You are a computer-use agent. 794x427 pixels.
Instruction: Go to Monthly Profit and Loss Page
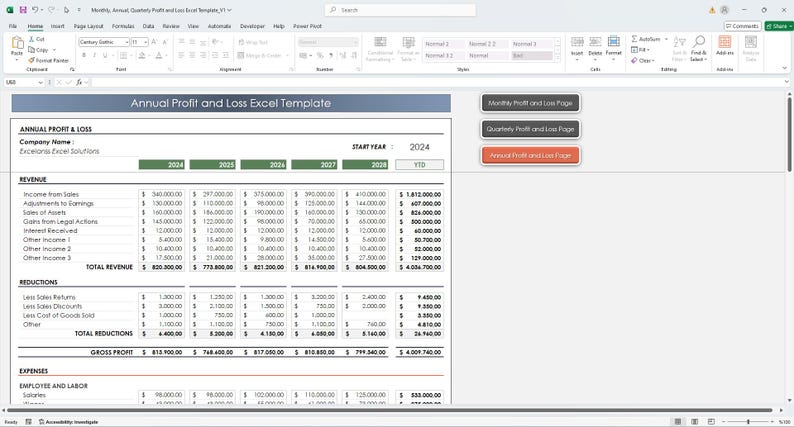530,103
